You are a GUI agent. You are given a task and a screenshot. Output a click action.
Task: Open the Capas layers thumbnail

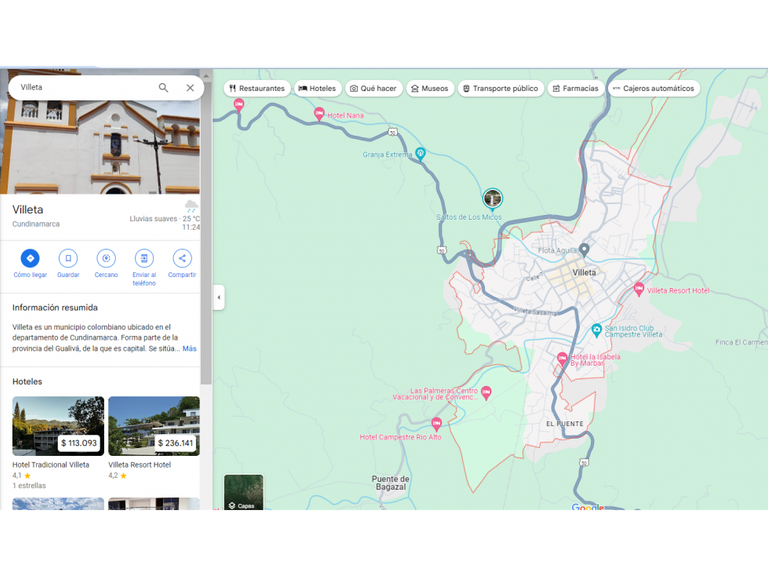coord(243,492)
